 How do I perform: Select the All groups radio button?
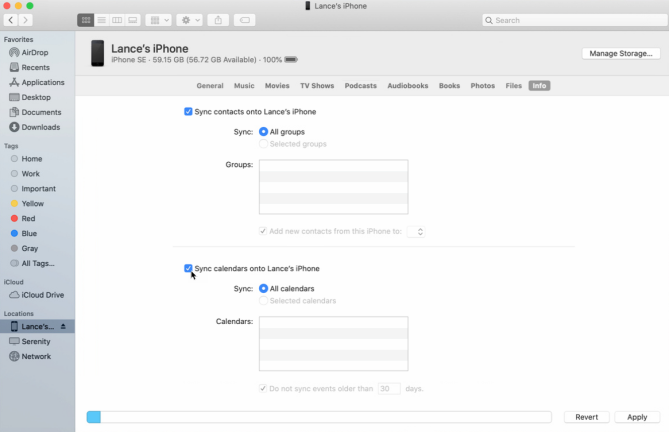[x=263, y=132]
